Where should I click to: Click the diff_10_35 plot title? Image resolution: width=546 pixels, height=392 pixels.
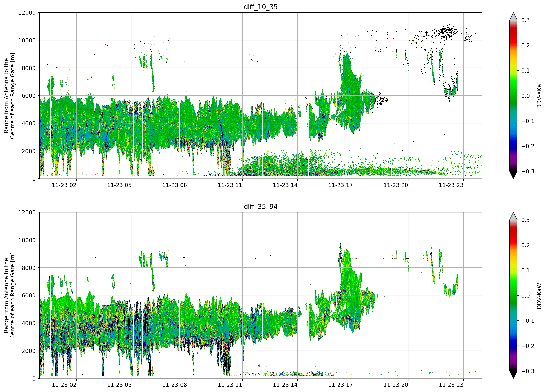tap(260, 7)
